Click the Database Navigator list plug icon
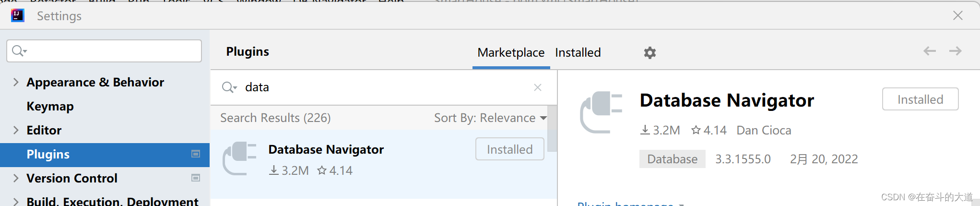 240,158
